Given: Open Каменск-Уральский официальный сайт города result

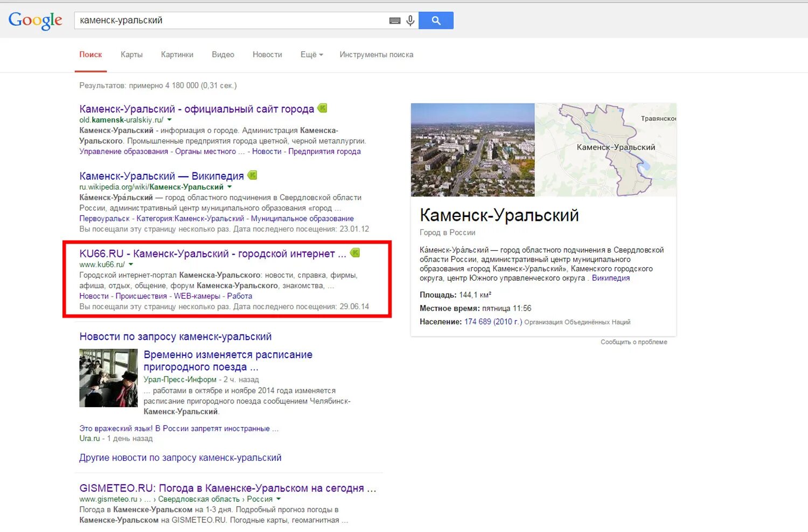Looking at the screenshot, I should [x=197, y=109].
